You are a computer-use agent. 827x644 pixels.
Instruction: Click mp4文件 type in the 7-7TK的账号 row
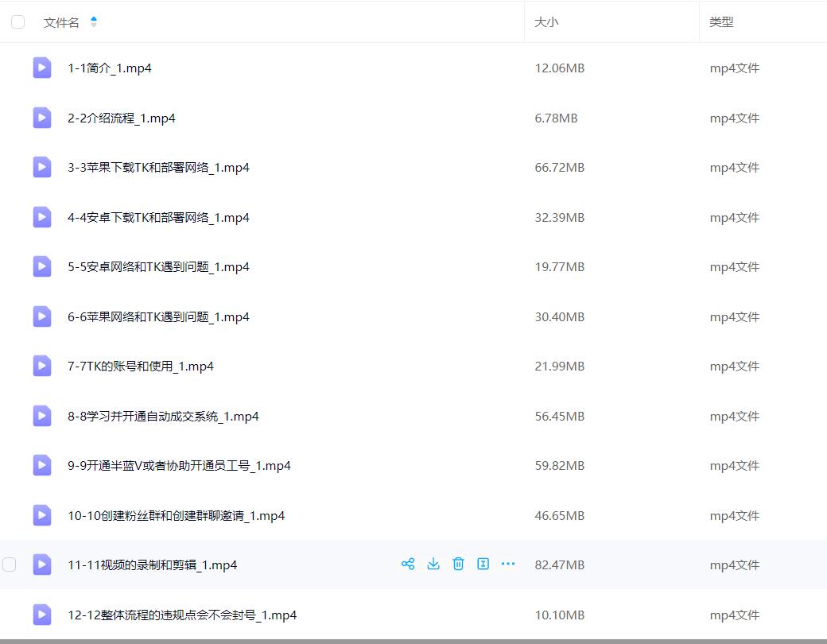735,367
